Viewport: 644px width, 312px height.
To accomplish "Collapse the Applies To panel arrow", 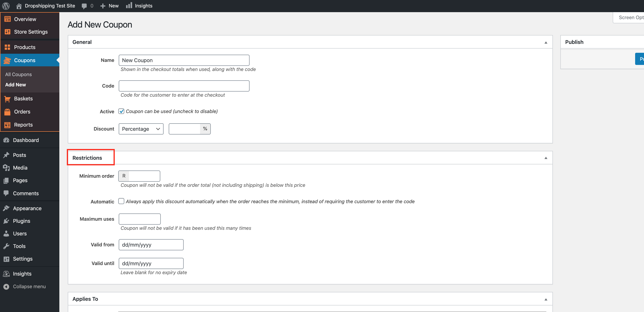I will click(x=546, y=299).
